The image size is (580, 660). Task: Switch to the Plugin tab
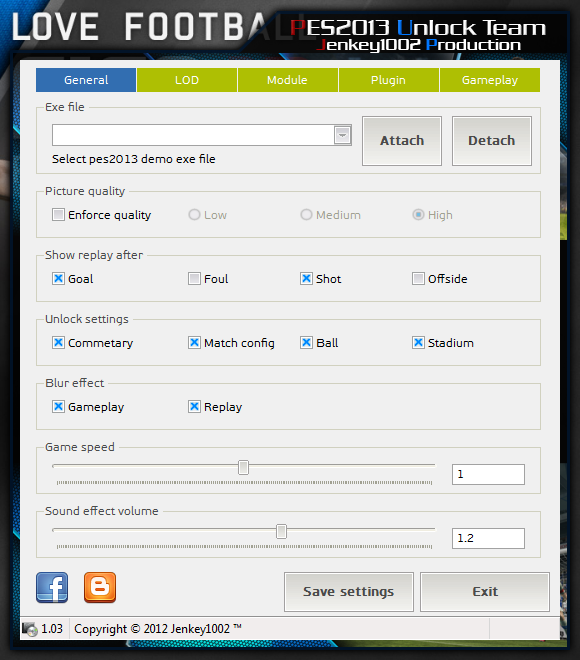[388, 80]
